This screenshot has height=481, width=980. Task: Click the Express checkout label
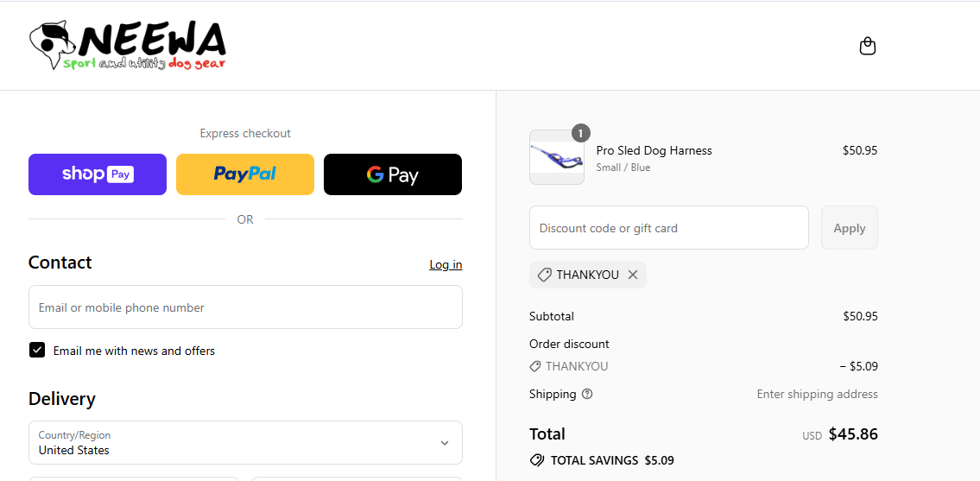pos(245,133)
